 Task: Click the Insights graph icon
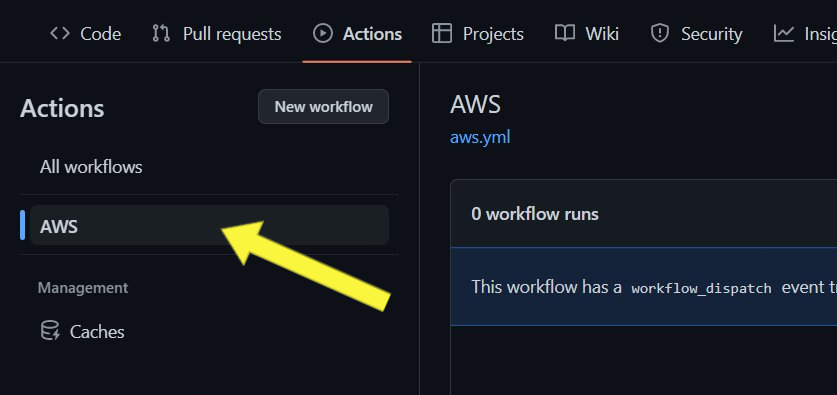coord(784,34)
